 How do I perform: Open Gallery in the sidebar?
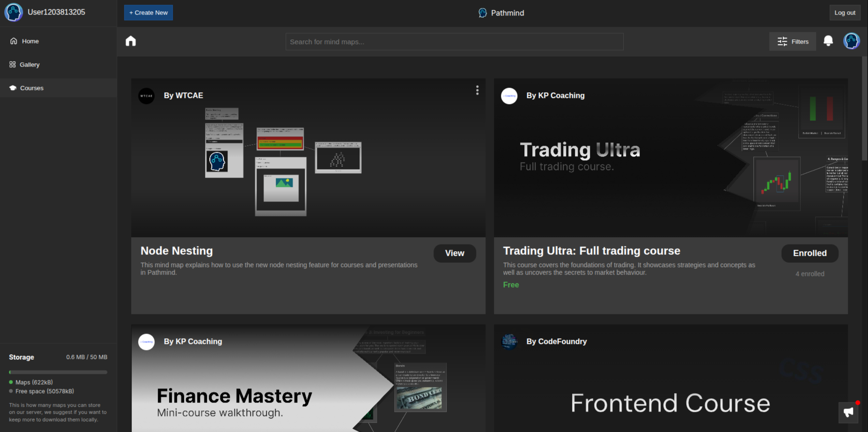click(x=29, y=65)
